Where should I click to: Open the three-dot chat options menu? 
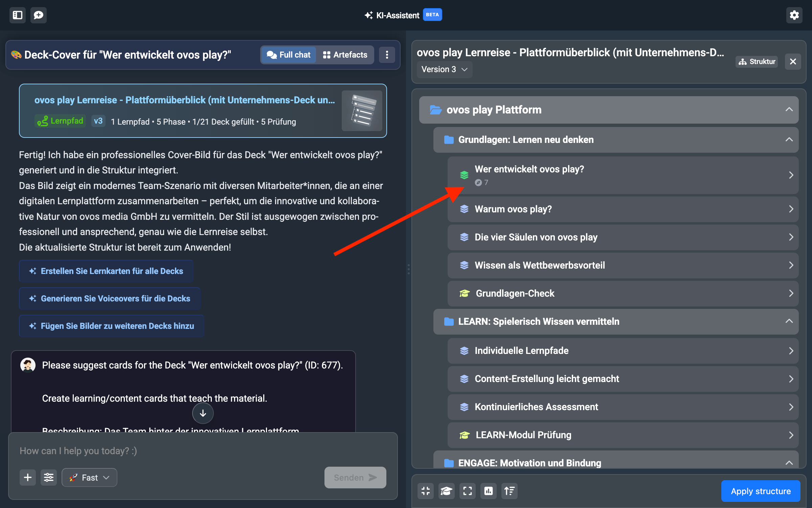click(387, 55)
